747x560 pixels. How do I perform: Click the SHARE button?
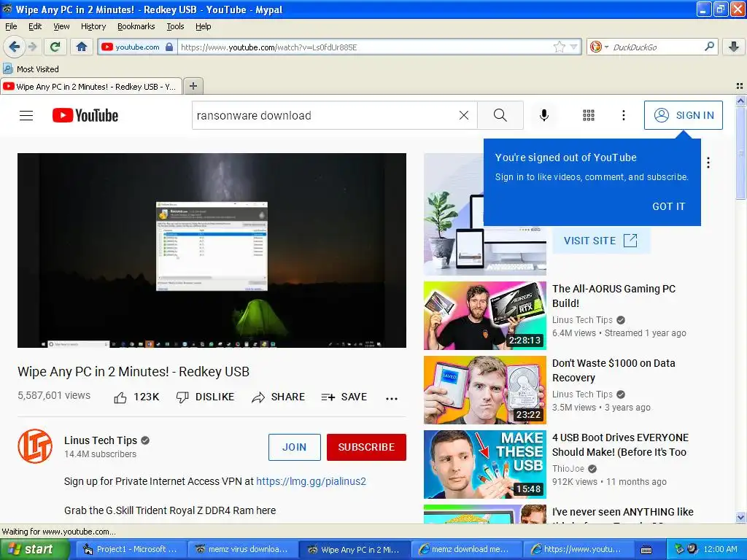click(x=278, y=397)
